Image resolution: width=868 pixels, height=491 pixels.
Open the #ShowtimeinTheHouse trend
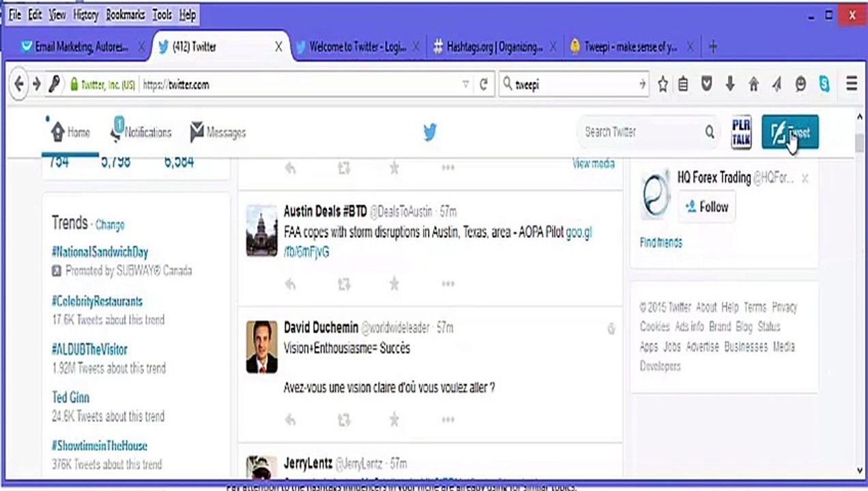[x=99, y=446]
